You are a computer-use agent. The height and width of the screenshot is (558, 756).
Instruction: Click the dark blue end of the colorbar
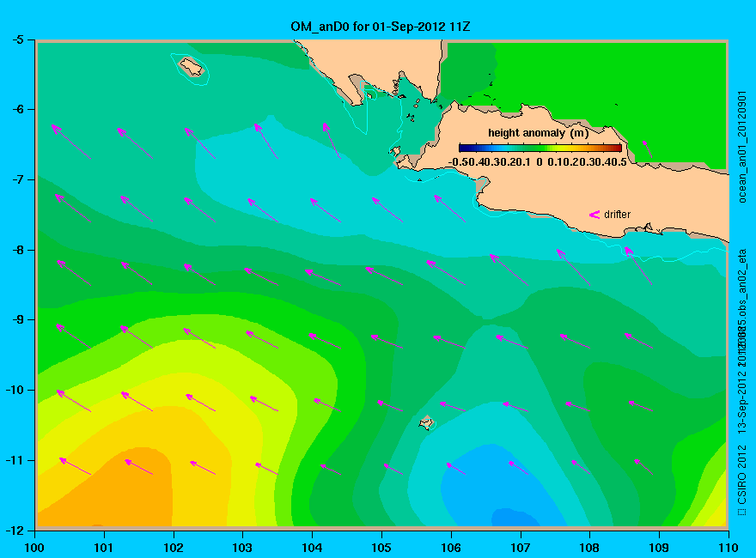click(463, 148)
